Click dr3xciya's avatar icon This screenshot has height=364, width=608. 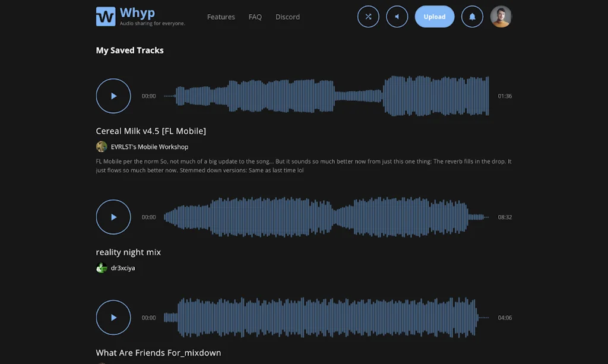click(x=102, y=268)
